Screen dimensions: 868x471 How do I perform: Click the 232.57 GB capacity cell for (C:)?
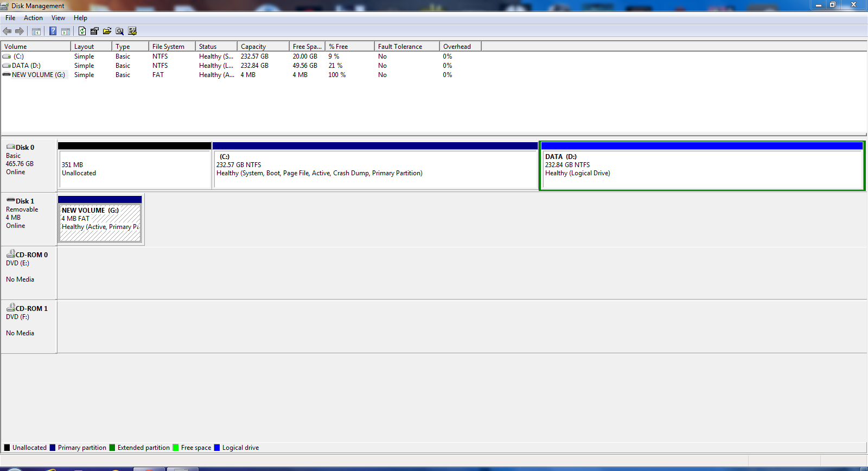pos(254,56)
